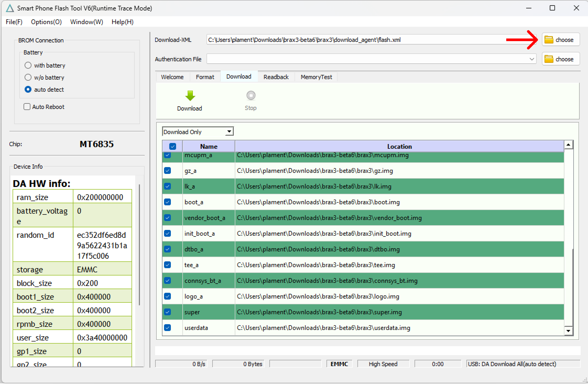Click the super.img location cell
The height and width of the screenshot is (386, 588).
click(400, 312)
